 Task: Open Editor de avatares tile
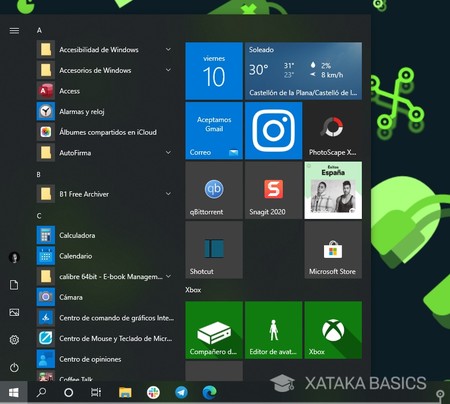pos(274,330)
